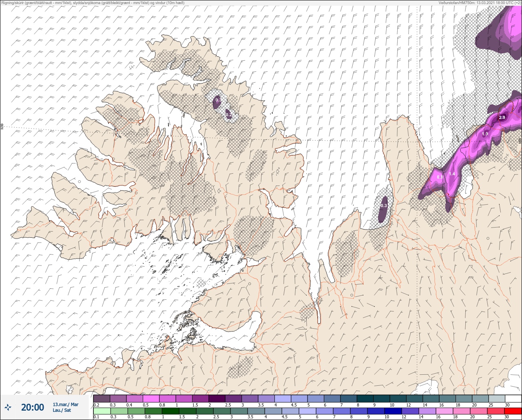Select the pale periwinkle 5 swatch in the rain legend
Screen dimensions: 522x420
[x=307, y=411]
